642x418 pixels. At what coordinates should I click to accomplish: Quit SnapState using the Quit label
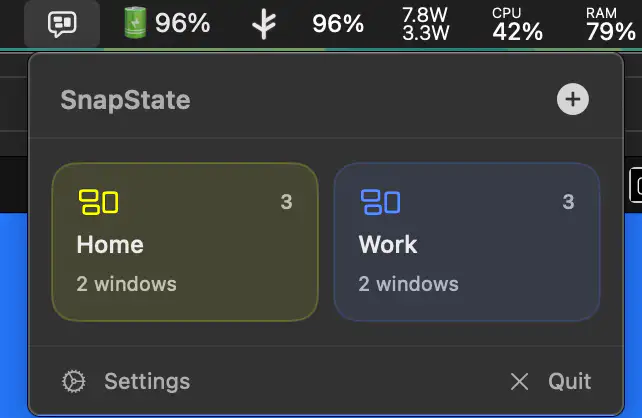pyautogui.click(x=569, y=381)
